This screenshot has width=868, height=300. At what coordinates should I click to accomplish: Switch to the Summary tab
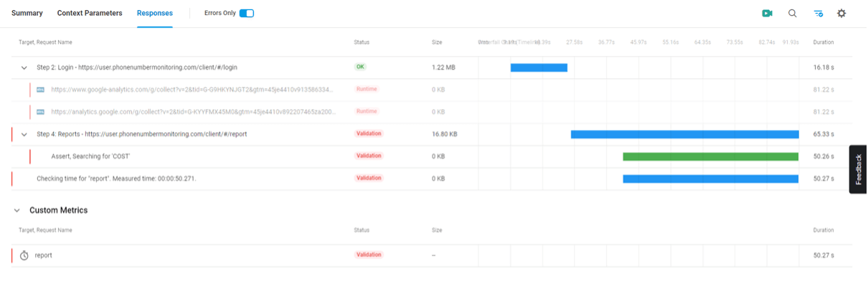[x=27, y=14]
